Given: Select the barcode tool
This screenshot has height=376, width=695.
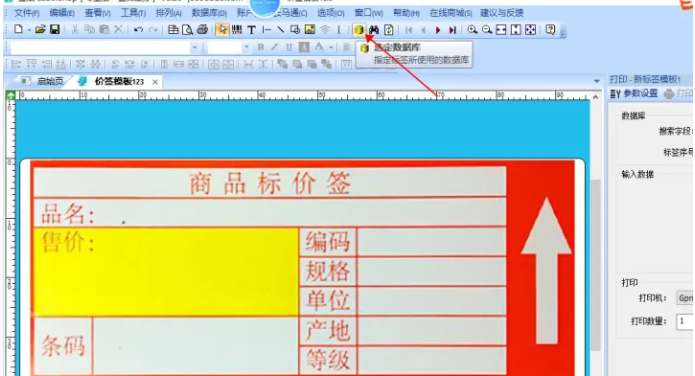Looking at the screenshot, I should coord(237,30).
